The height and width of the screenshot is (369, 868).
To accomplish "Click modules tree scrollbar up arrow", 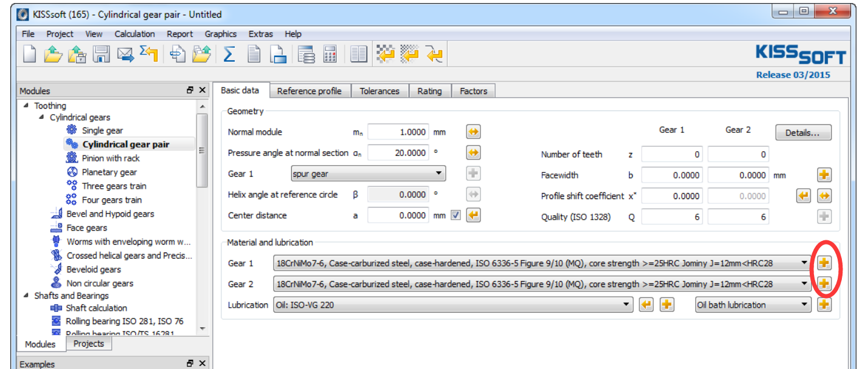I will pyautogui.click(x=203, y=106).
